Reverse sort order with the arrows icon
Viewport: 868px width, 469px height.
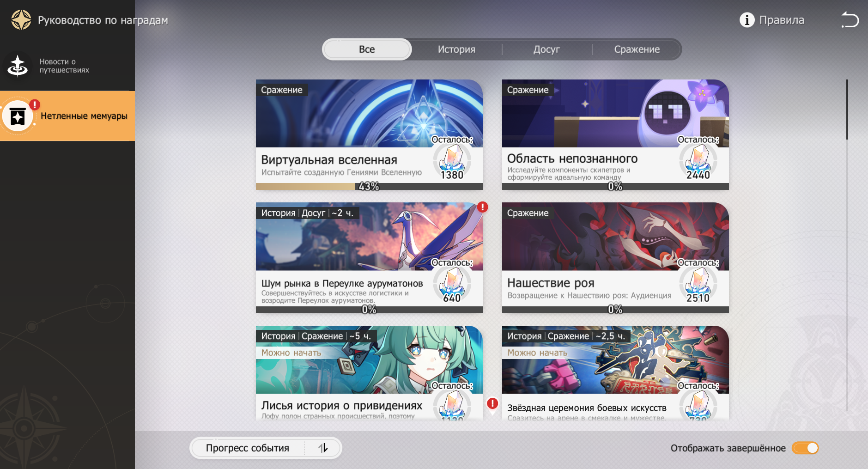[x=323, y=448]
